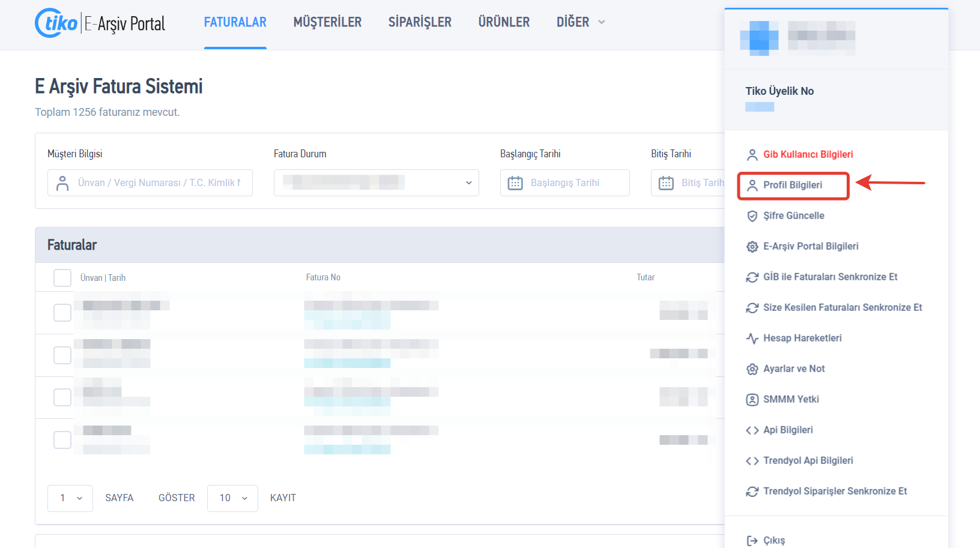Click the person icon next to Profil Bilgileri
980x548 pixels.
click(752, 185)
